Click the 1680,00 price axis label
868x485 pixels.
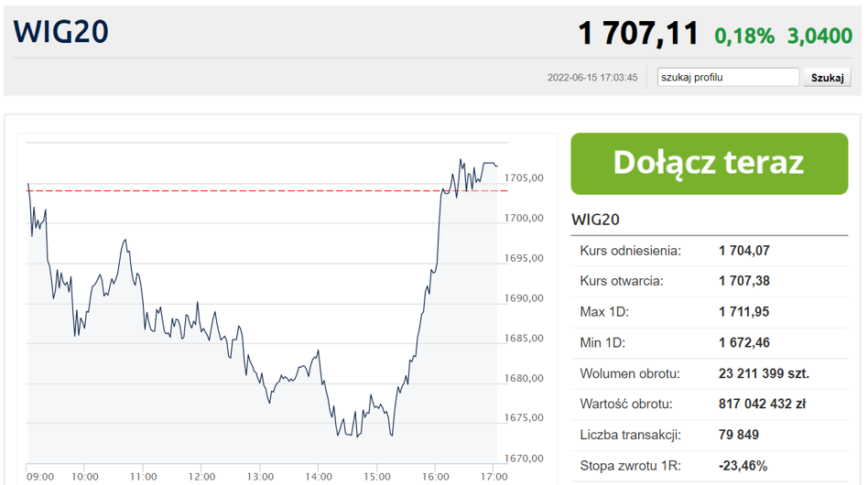[524, 378]
